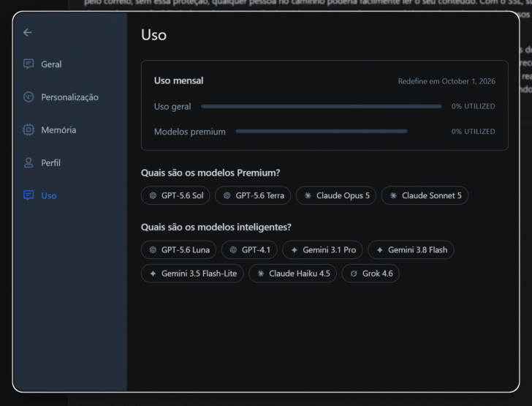Select the Gemini 3.5 Flash-Lite chip label
The image size is (532, 406).
(199, 274)
